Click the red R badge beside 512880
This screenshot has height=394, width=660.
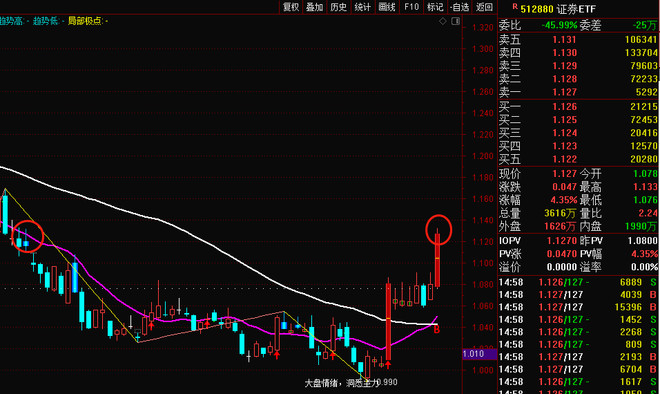515,6
